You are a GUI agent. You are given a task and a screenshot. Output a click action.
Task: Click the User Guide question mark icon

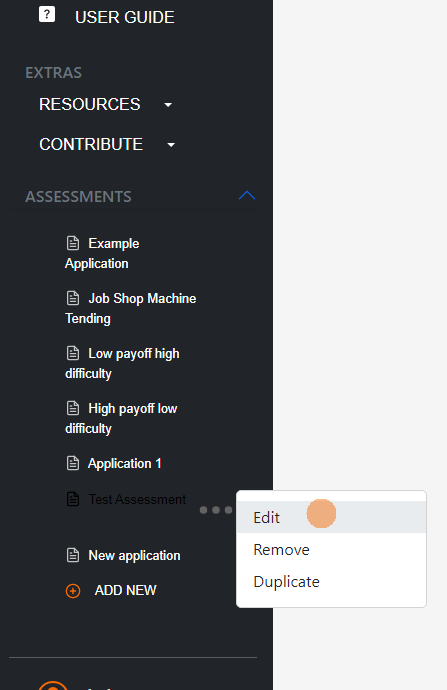47,15
